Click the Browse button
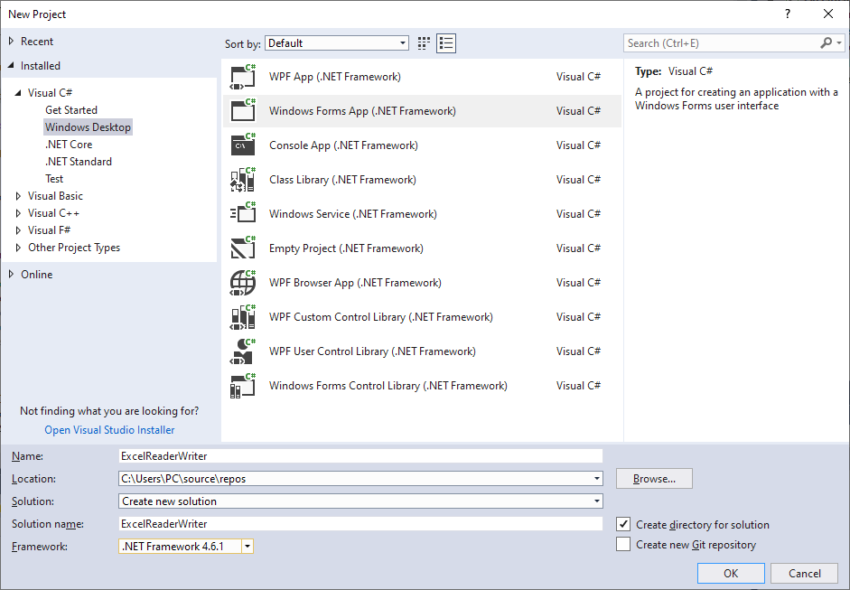Screen dimensions: 850x590 654,479
